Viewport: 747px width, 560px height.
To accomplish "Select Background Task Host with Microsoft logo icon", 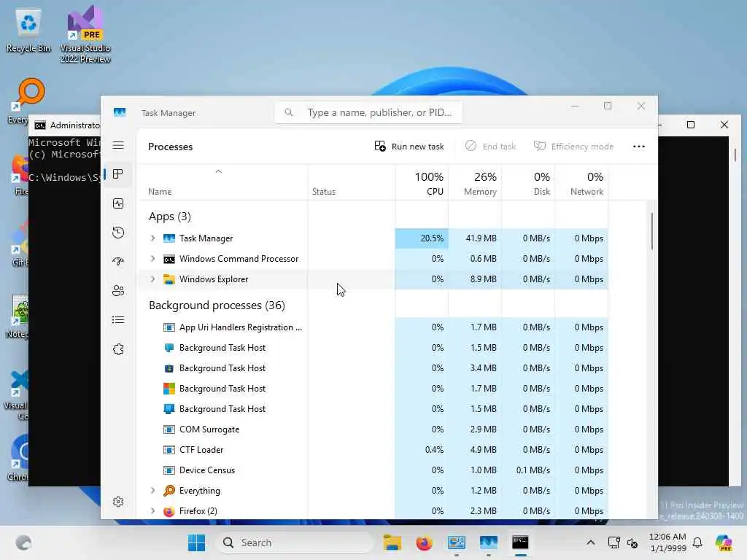I will point(373,389).
